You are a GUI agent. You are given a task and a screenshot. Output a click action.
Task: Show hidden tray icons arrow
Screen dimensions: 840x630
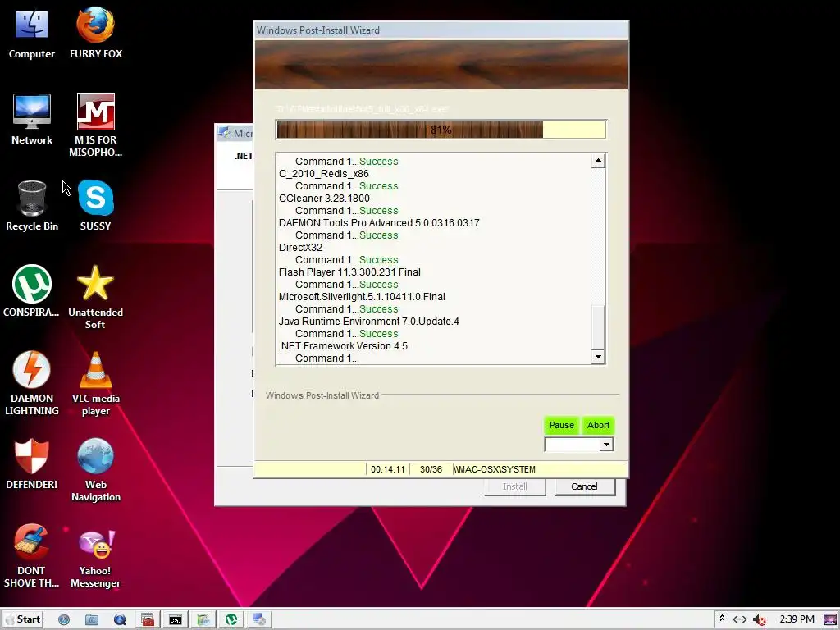point(722,619)
